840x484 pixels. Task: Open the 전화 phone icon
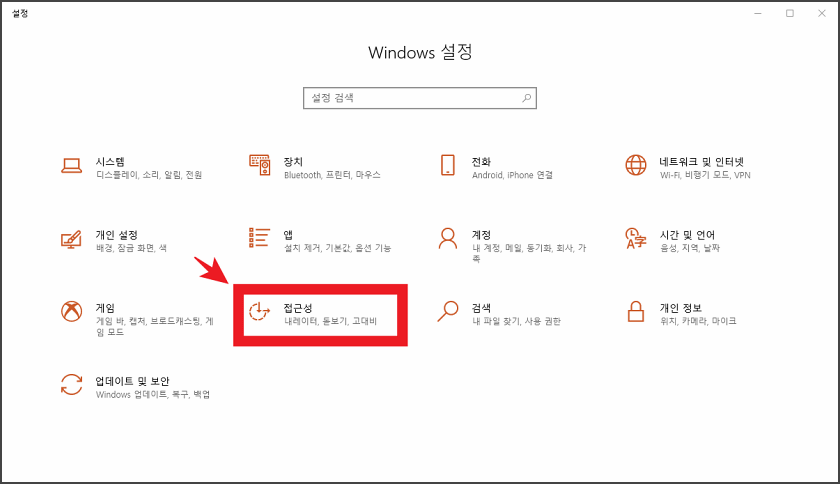click(x=448, y=165)
